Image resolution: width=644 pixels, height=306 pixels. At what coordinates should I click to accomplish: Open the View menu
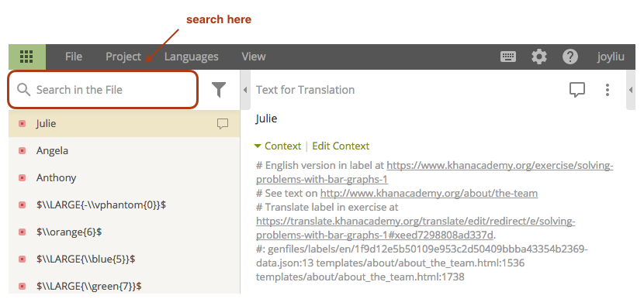pyautogui.click(x=254, y=57)
